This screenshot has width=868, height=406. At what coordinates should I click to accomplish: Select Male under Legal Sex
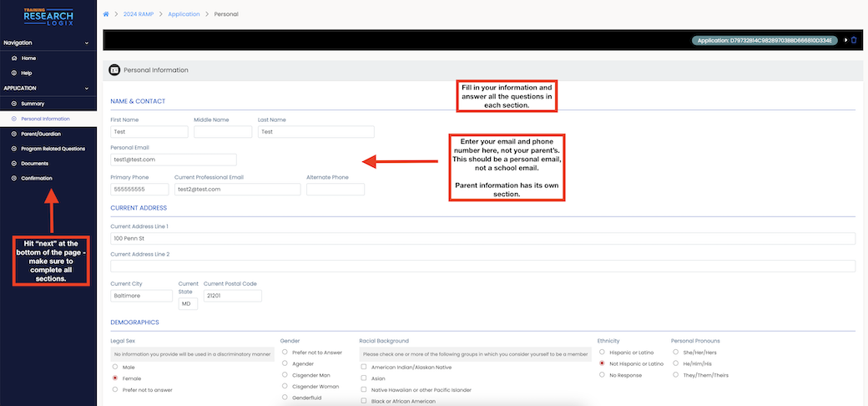(114, 367)
